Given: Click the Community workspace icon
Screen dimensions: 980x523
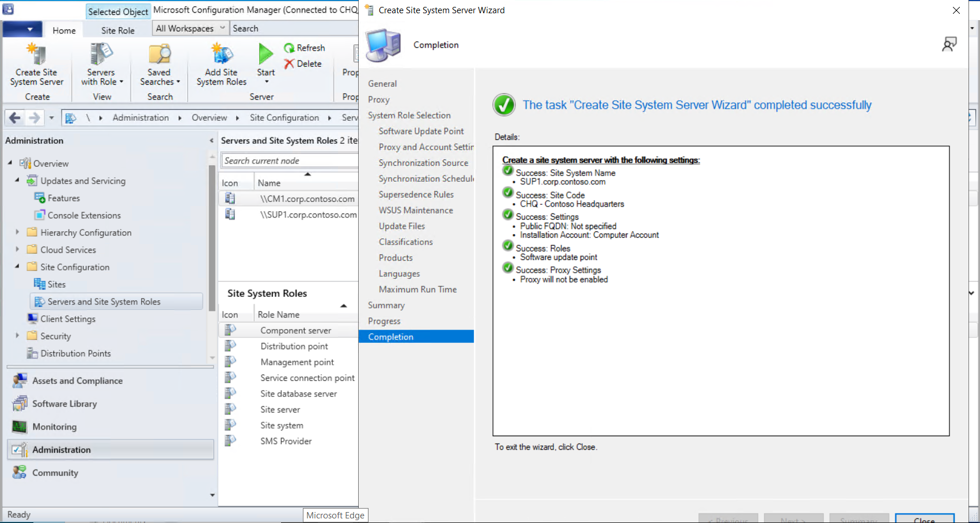Looking at the screenshot, I should click(20, 473).
